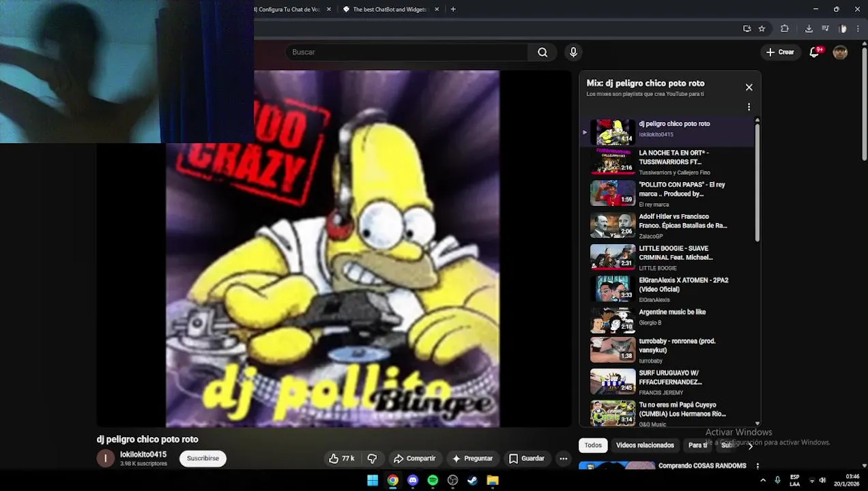
Task: Select the Todos filter chip
Action: [x=593, y=445]
